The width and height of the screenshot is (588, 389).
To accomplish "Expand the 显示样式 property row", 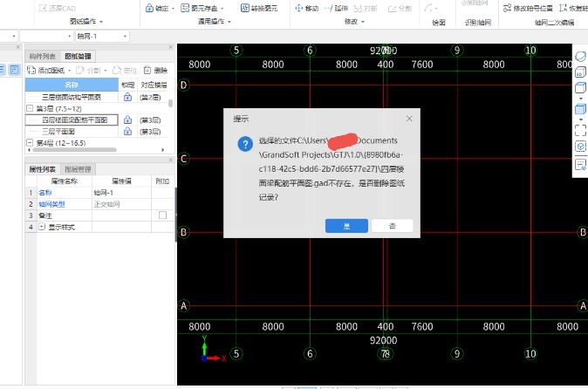I will [42, 227].
